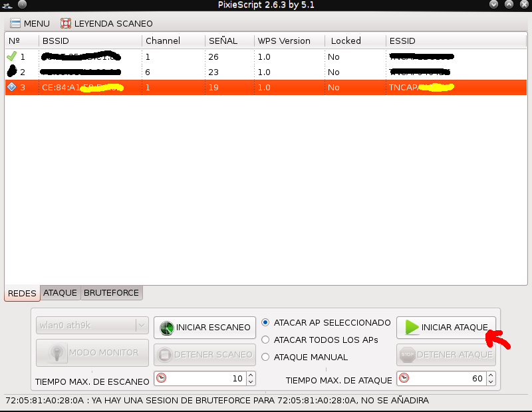Click the blue diamond icon in row 3

11,87
